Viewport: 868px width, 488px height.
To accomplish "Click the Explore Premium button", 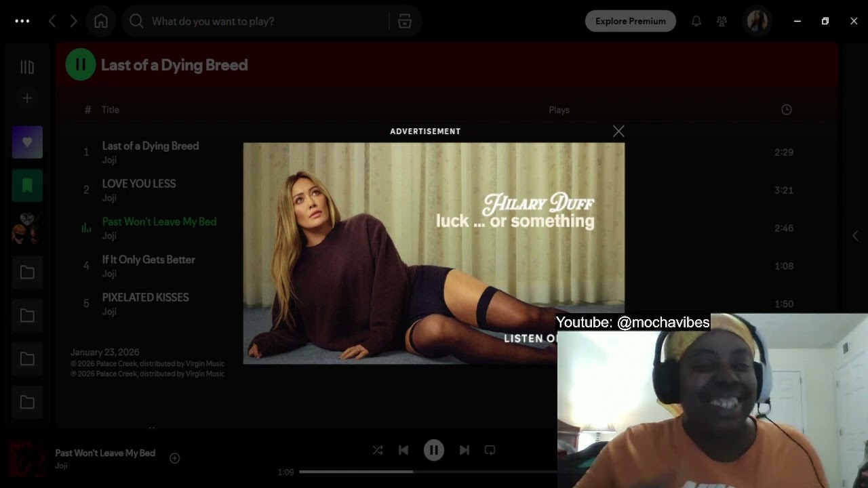I will pyautogui.click(x=631, y=21).
